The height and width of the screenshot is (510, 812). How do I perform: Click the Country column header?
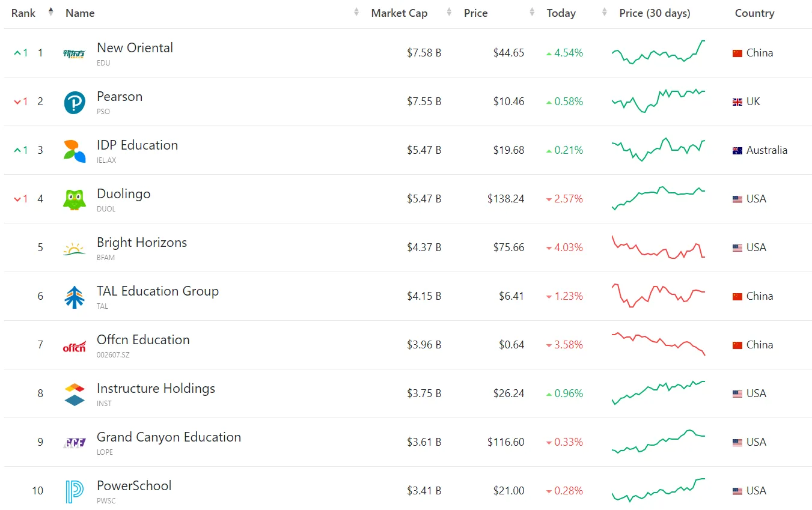click(x=754, y=13)
